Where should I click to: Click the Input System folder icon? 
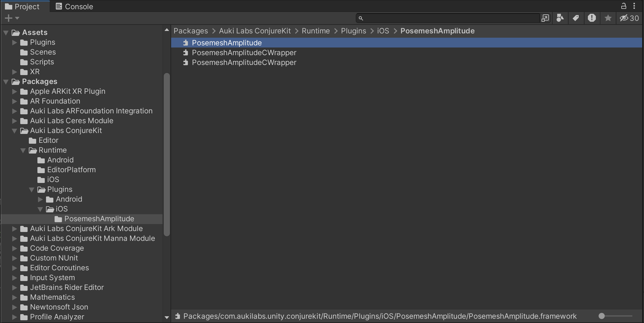pos(24,278)
